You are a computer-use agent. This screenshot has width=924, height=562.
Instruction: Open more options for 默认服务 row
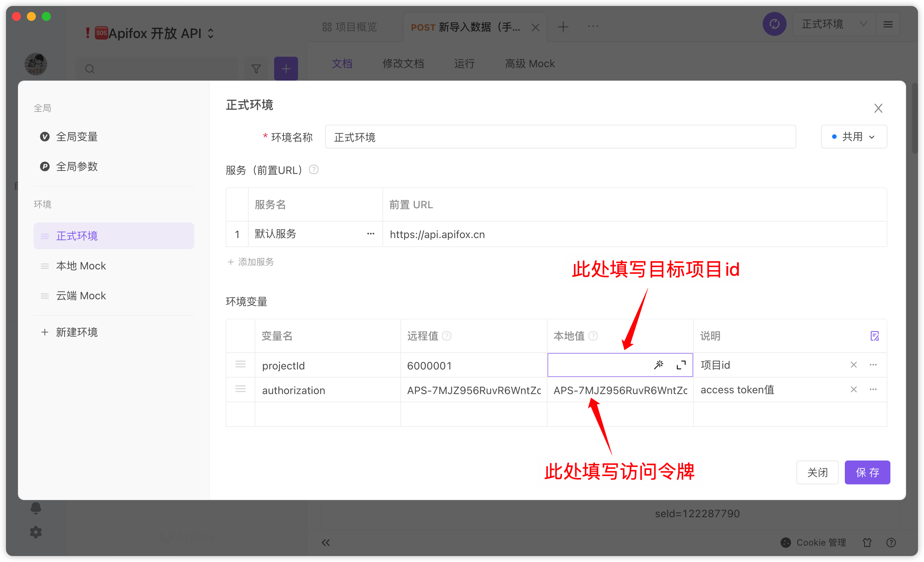click(x=371, y=234)
